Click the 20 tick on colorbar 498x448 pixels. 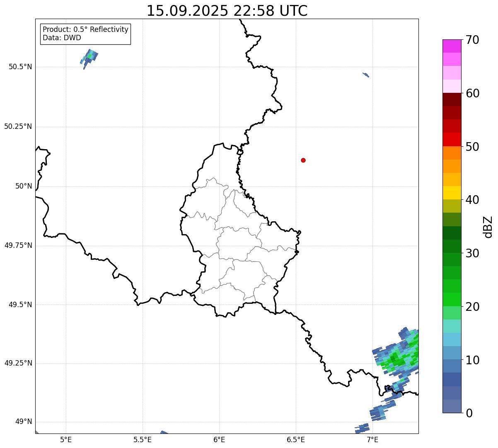[472, 307]
